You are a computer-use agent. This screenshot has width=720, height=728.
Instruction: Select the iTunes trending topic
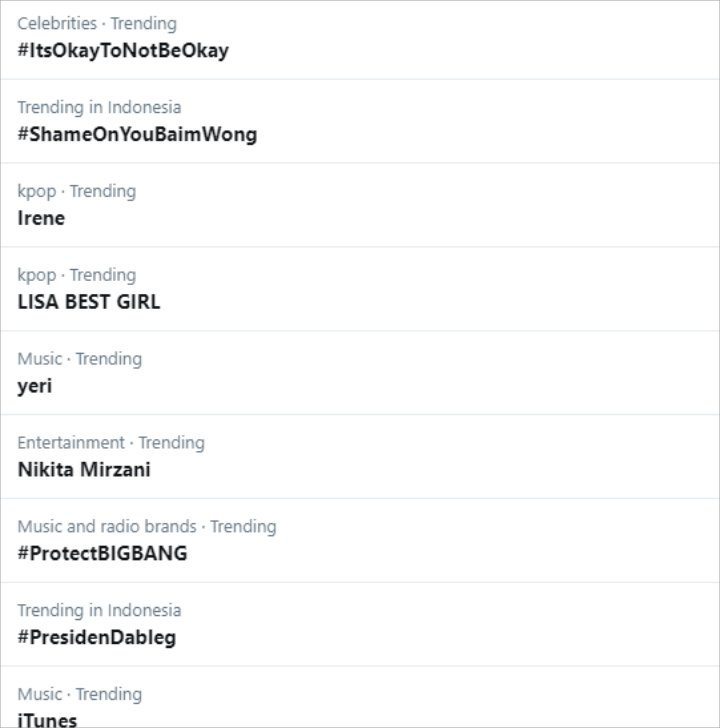47,719
